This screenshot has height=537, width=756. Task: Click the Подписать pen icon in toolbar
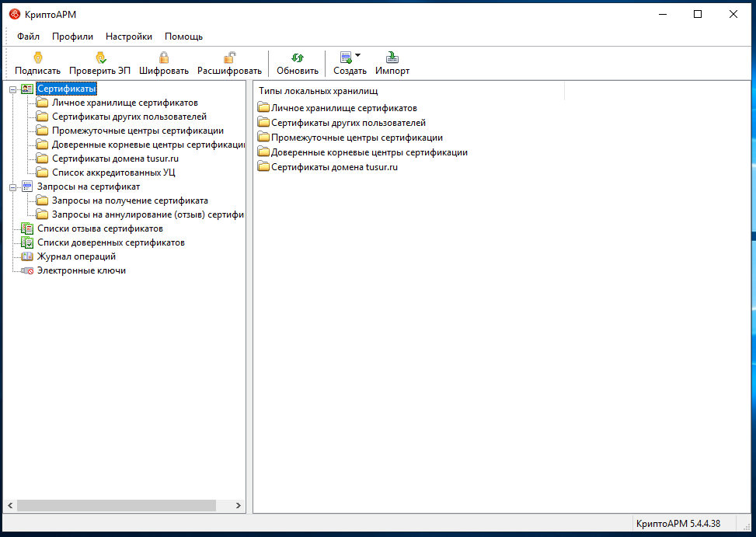(x=37, y=58)
